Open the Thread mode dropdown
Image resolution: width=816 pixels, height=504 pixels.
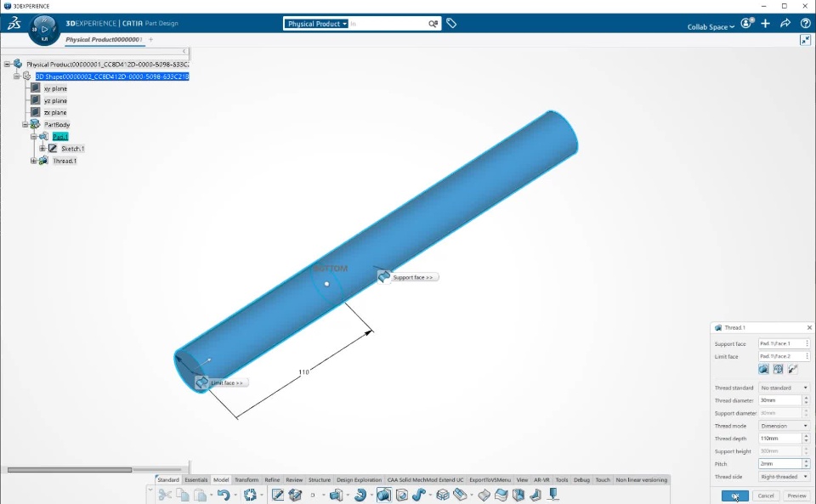784,426
